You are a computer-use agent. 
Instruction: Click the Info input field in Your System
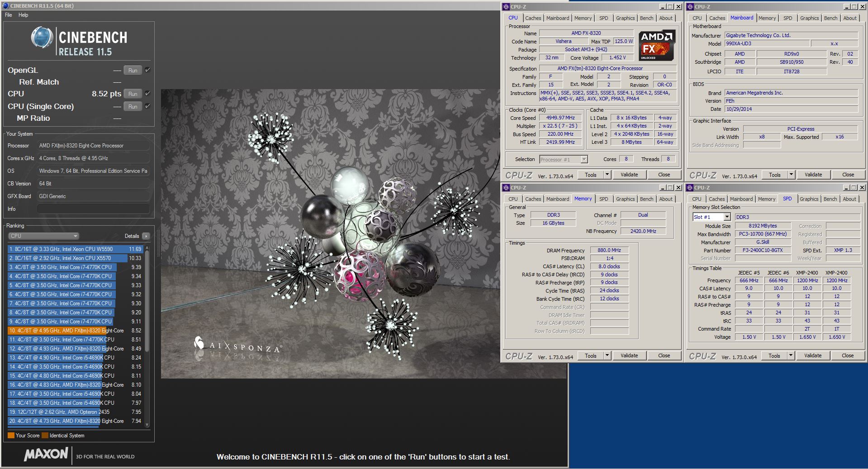click(93, 209)
